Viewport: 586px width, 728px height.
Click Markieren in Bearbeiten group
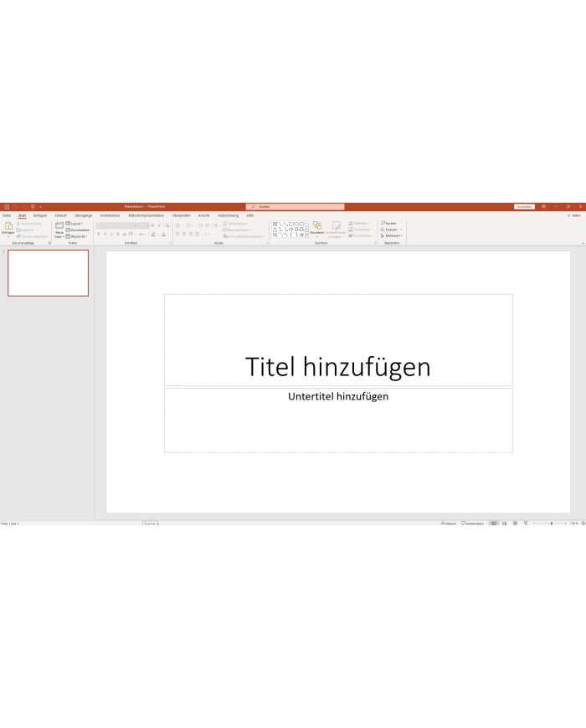pyautogui.click(x=392, y=236)
